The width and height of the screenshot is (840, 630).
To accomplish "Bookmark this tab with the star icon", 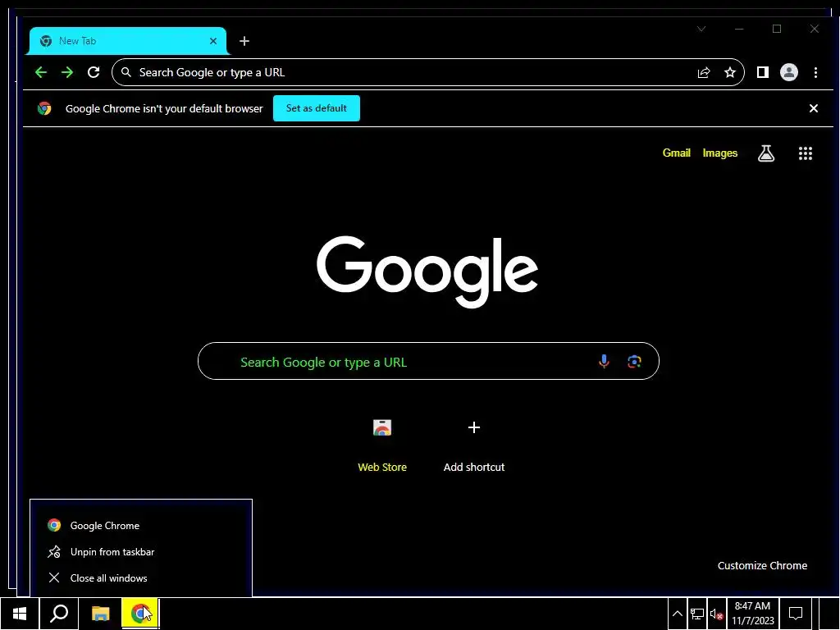I will click(729, 72).
